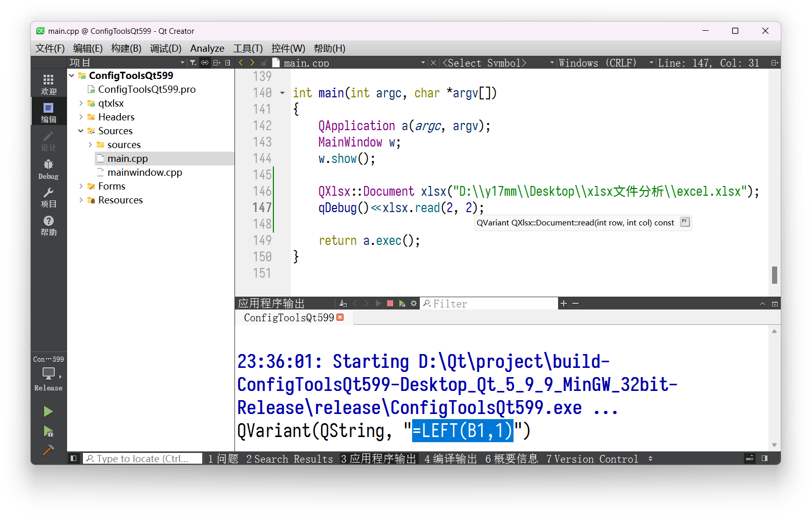Open Projects (项目) mode in the sidebar
Viewport: 812px width, 518px height.
click(49, 197)
